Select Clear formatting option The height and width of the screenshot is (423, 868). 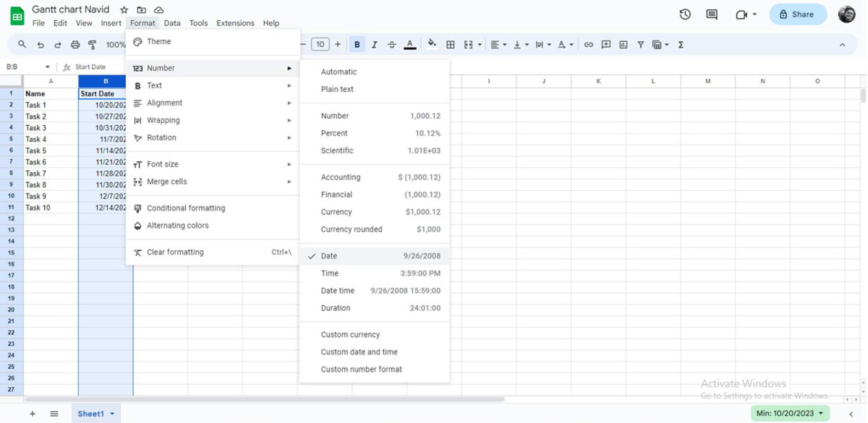pos(213,252)
